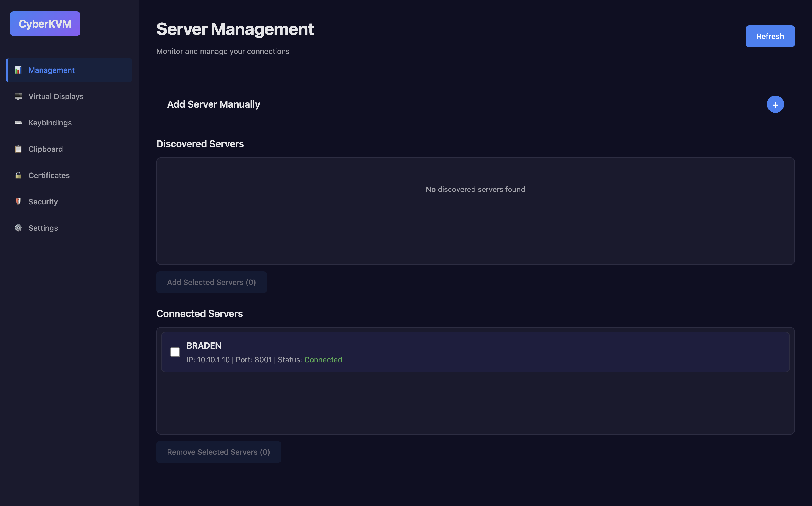
Task: Click the CyberKVM logo badge
Action: point(45,24)
